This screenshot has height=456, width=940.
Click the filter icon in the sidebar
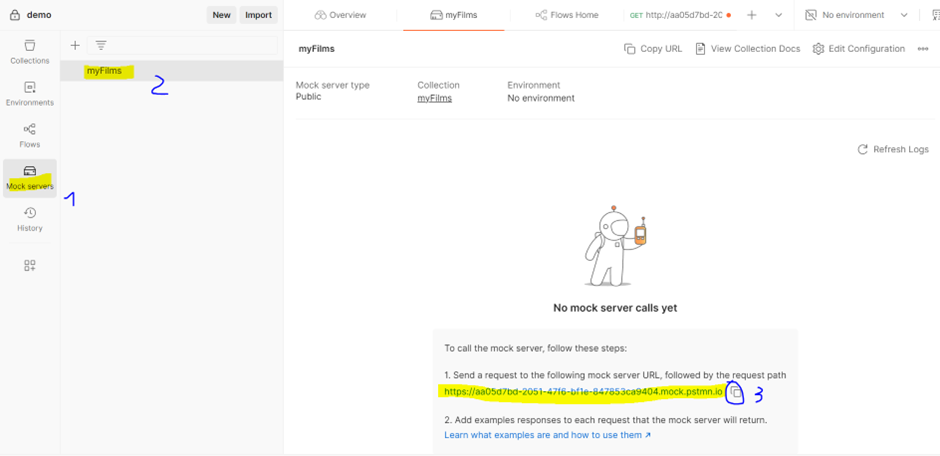click(101, 45)
